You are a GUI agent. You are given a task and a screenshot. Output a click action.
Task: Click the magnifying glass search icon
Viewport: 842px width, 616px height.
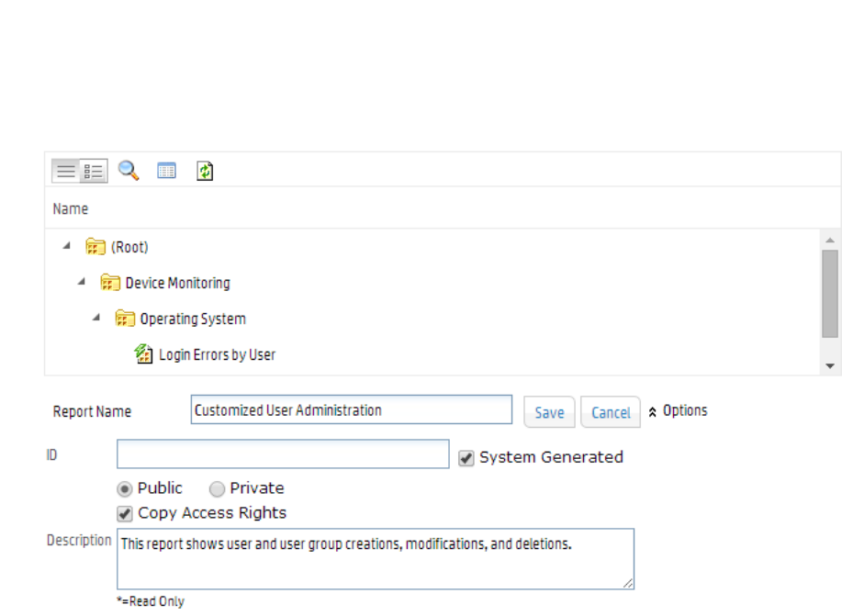129,171
